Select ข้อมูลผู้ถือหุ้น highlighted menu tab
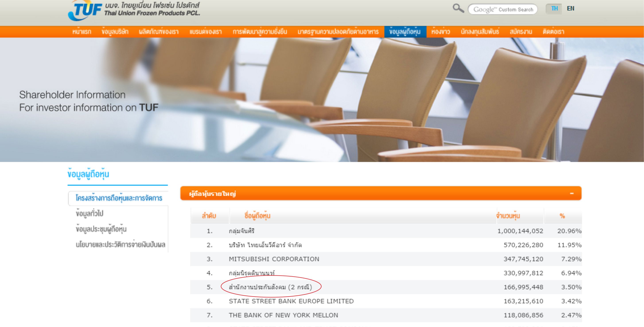This screenshot has height=327, width=644. tap(405, 32)
